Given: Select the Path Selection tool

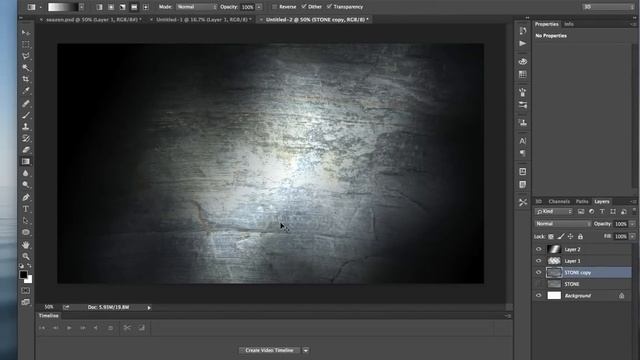Looking at the screenshot, I should click(26, 221).
